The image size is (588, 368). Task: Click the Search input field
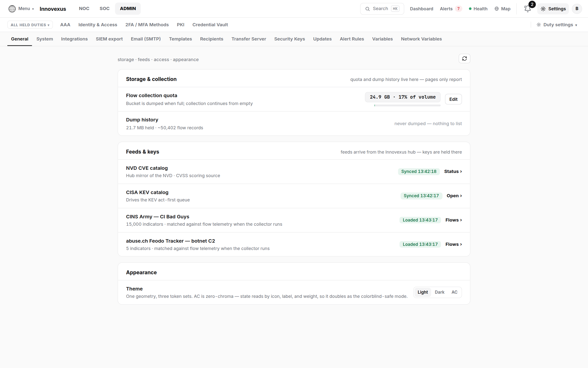click(382, 9)
